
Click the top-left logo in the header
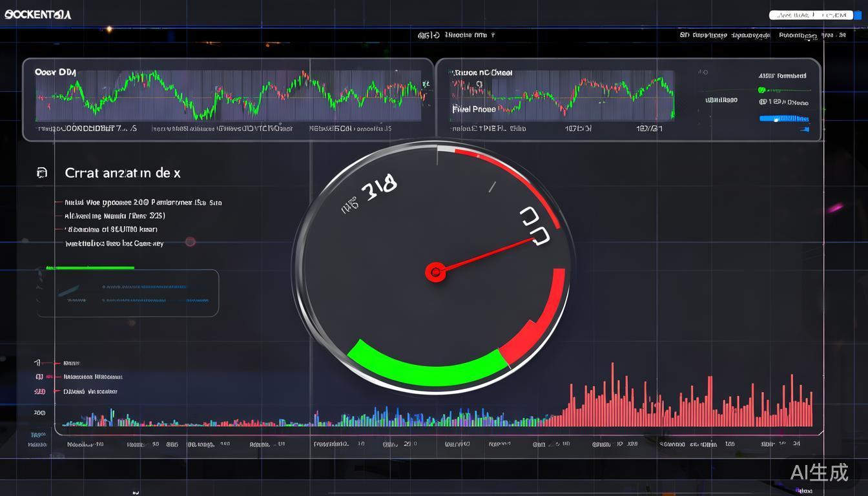37,14
